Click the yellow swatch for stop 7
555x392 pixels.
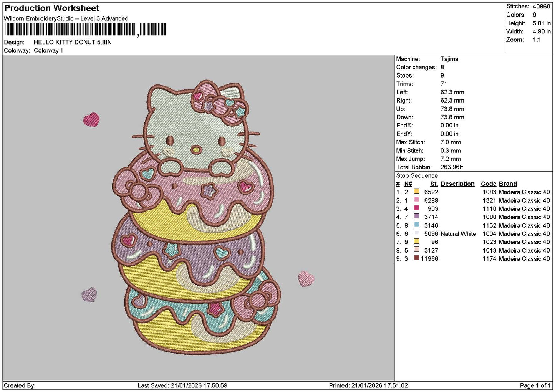[416, 241]
